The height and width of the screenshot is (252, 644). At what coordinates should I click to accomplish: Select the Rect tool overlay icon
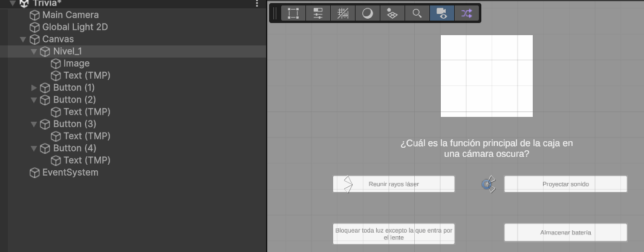tap(293, 13)
